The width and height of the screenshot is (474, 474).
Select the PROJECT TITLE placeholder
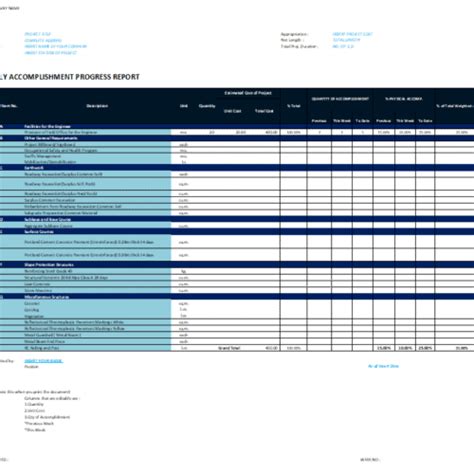[x=37, y=34]
